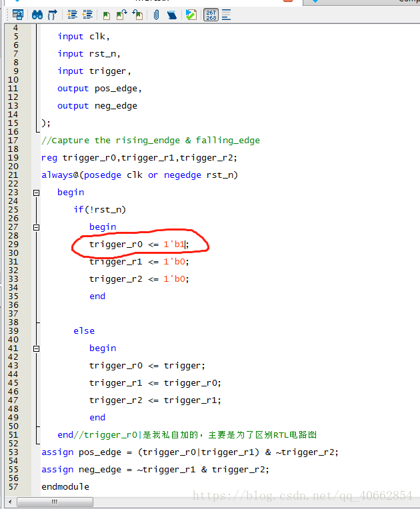Click line number 29 in gutter
The width and height of the screenshot is (420, 509).
[x=13, y=244]
